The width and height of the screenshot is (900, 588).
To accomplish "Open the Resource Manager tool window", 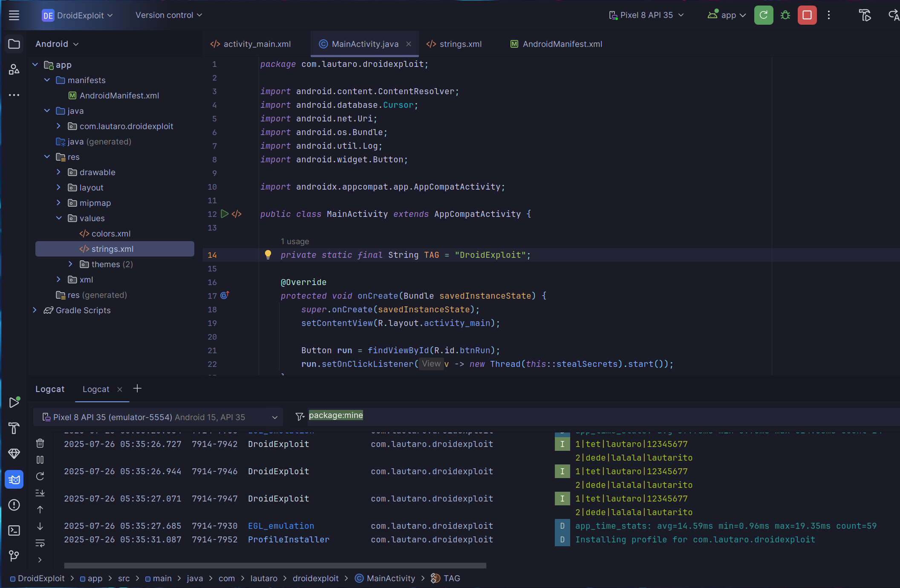I will coord(14,69).
